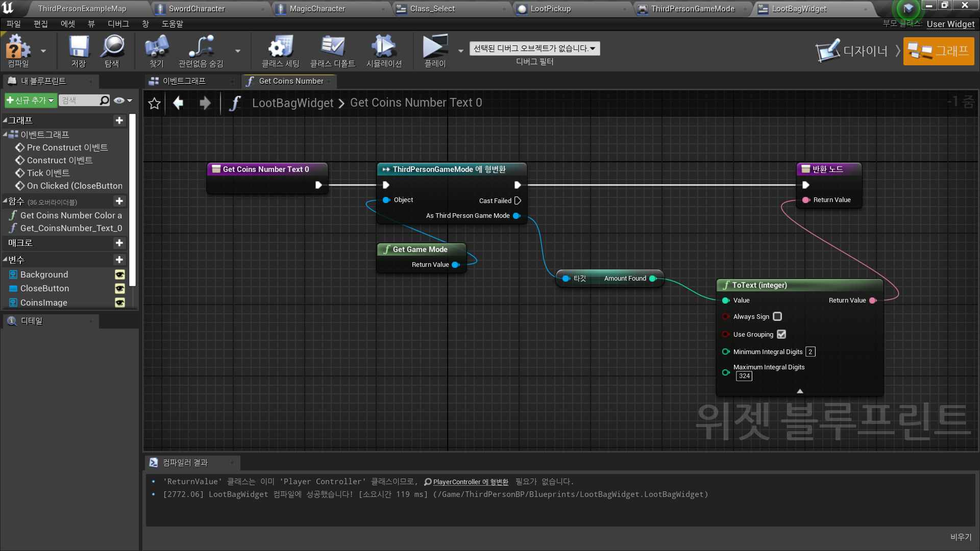Uncheck the Use Grouping checkbox
Screen dimensions: 980x551
(781, 335)
